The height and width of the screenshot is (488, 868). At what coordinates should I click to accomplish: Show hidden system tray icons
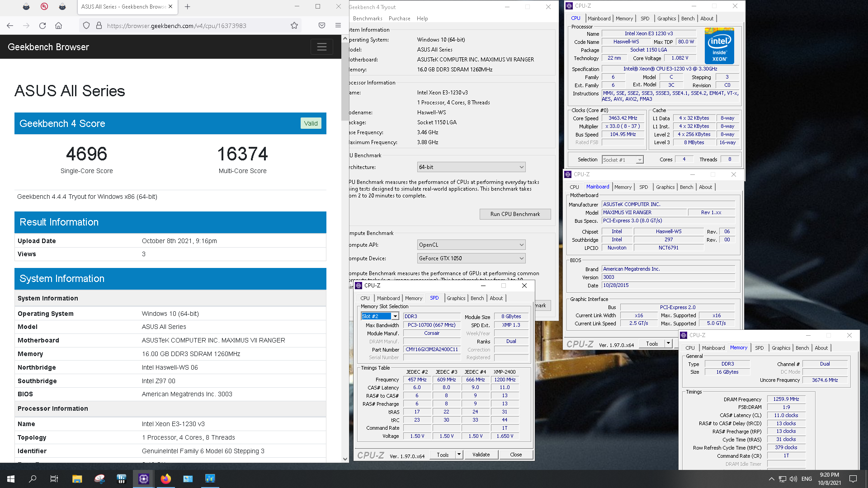point(771,479)
